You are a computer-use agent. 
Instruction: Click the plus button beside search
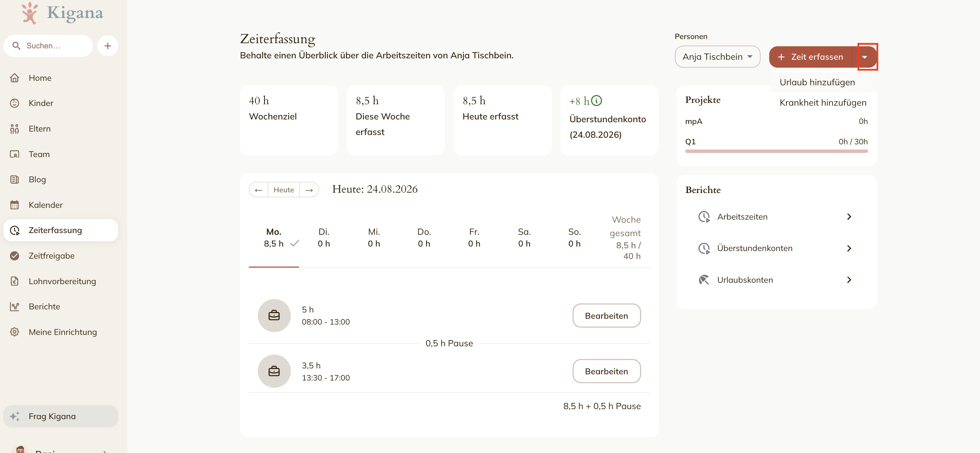[108, 46]
